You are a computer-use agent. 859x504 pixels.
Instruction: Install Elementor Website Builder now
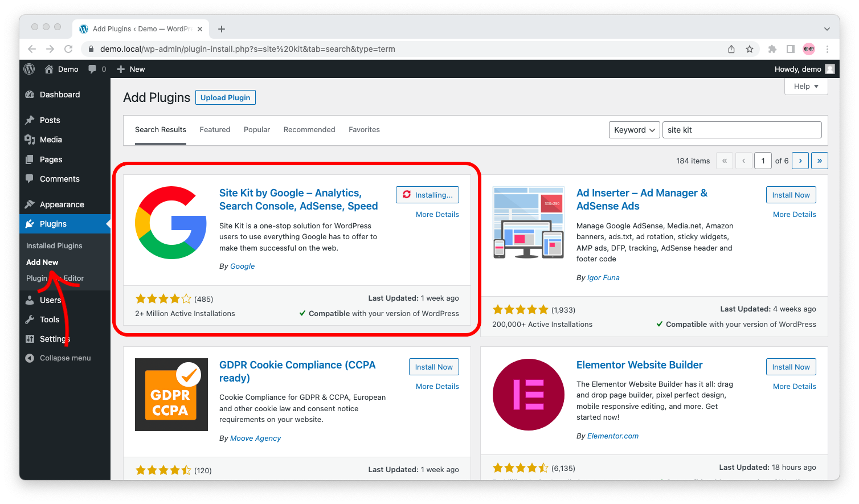coord(791,367)
